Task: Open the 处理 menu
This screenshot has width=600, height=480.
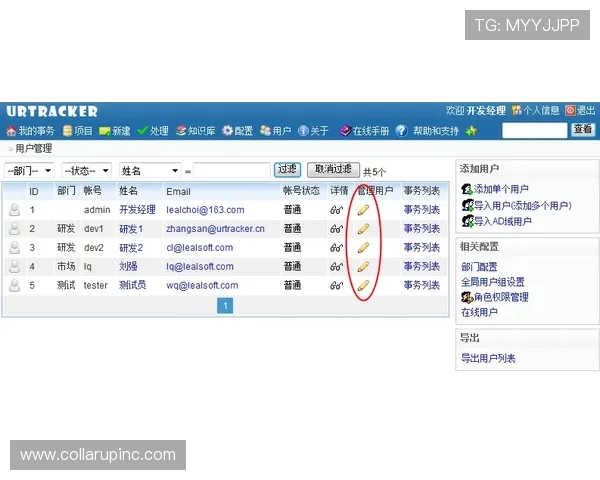Action: (153, 131)
